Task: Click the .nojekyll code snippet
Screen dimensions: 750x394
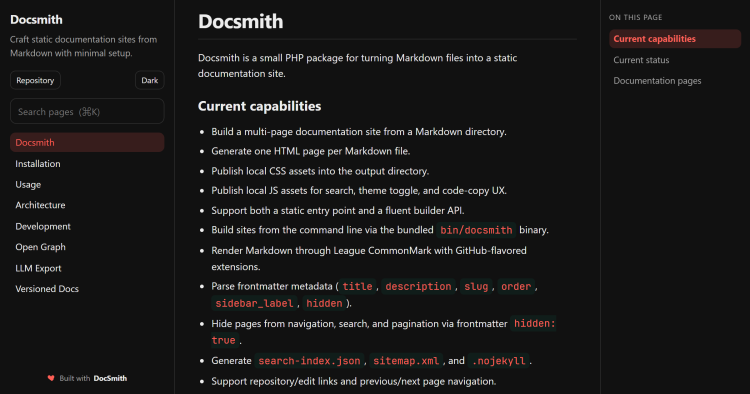Action: coord(498,361)
